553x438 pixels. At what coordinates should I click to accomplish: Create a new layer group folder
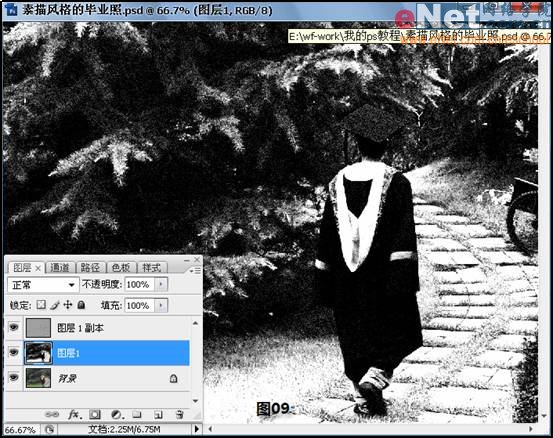[137, 414]
